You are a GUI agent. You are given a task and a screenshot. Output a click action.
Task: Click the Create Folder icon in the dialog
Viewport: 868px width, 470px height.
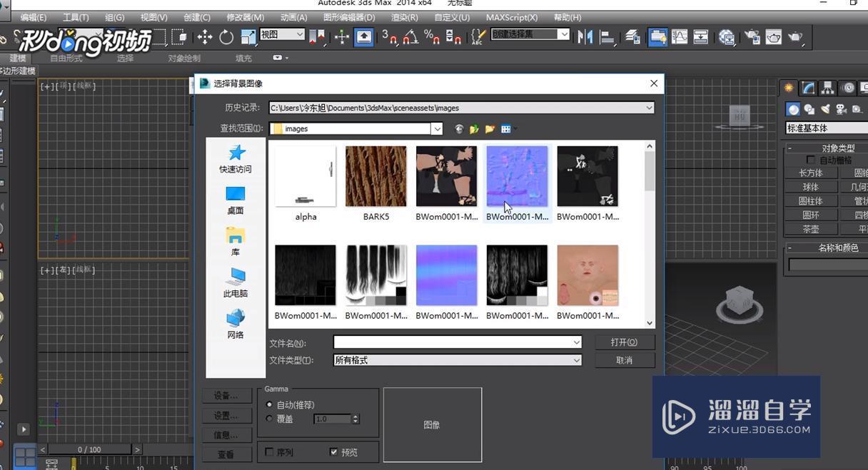[489, 128]
